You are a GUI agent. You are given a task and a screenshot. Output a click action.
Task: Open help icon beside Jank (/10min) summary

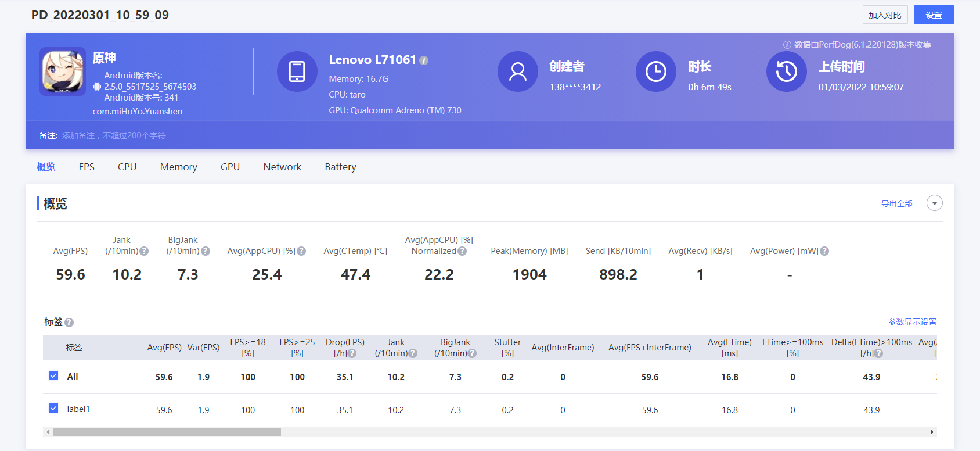[x=144, y=251]
